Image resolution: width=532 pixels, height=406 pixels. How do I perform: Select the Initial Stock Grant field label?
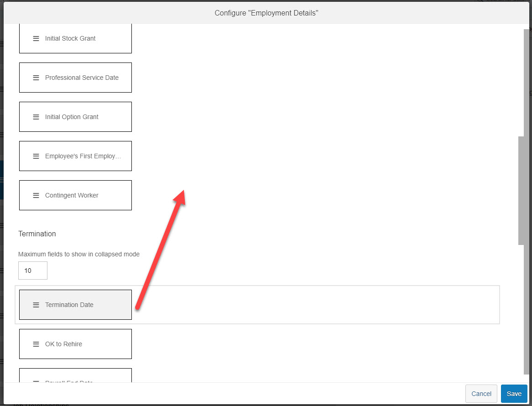70,38
